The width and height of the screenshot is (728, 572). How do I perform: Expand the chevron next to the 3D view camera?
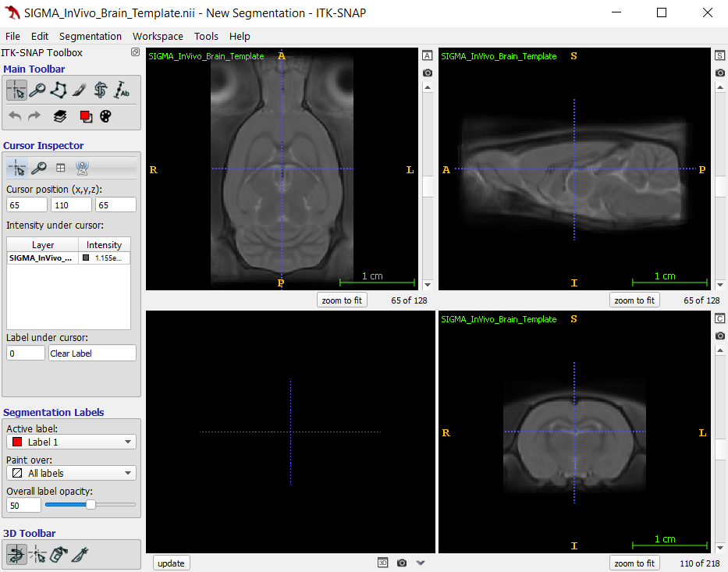click(420, 562)
